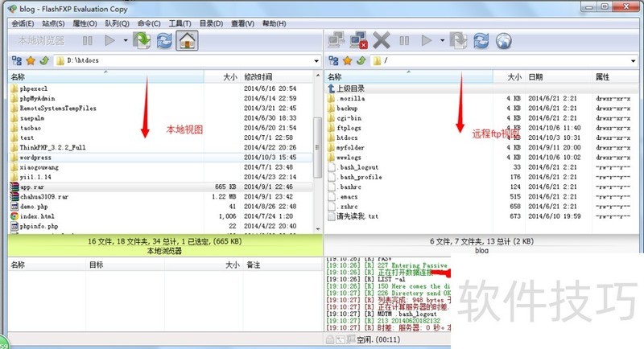644x349 pixels.
Task: Click the queue 目标 column header
Action: [x=125, y=265]
